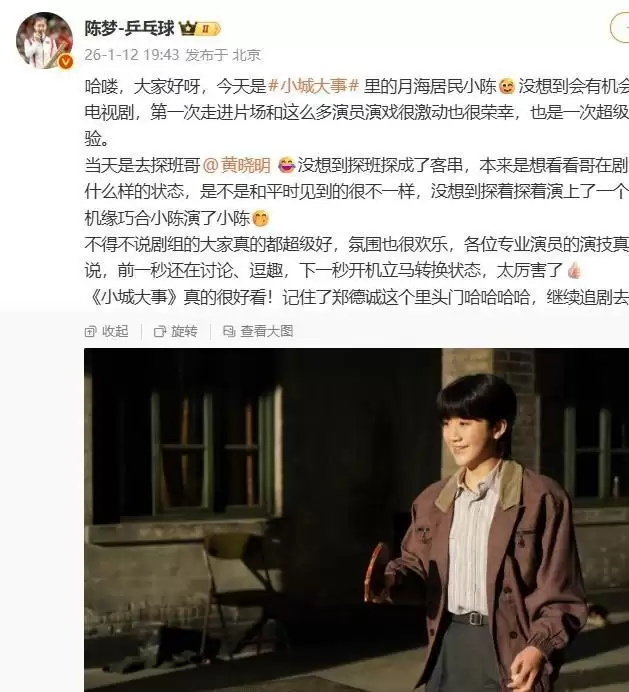Viewport: 629px width, 692px height.
Task: Click the laughing emoji beside 黄晓明
Action: [x=287, y=165]
